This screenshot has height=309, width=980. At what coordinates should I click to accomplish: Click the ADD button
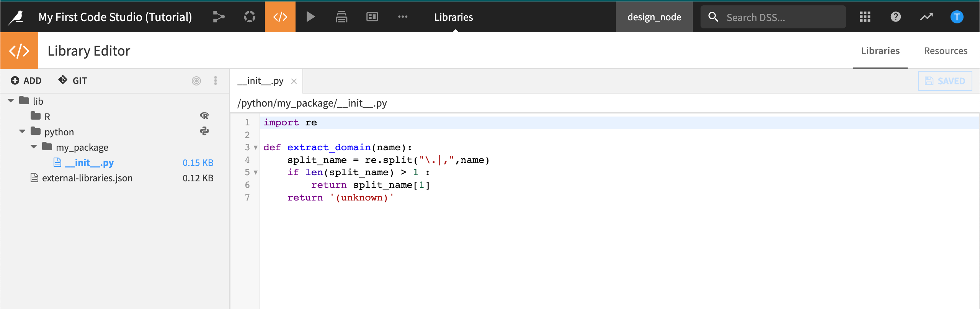26,81
